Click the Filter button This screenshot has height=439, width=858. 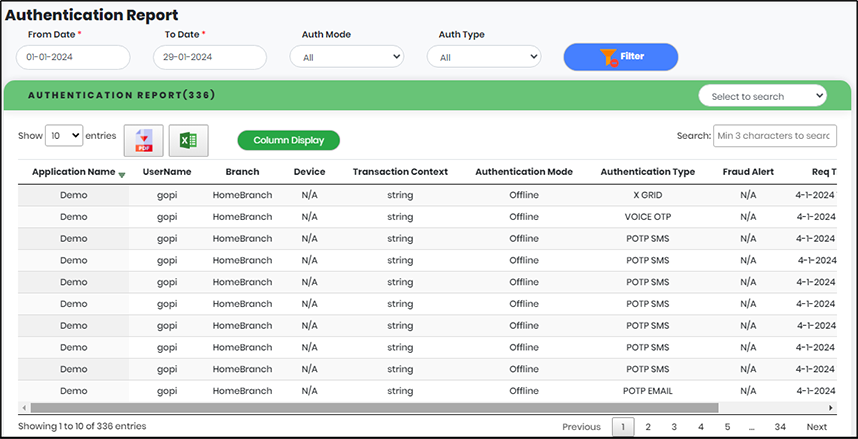tap(620, 57)
